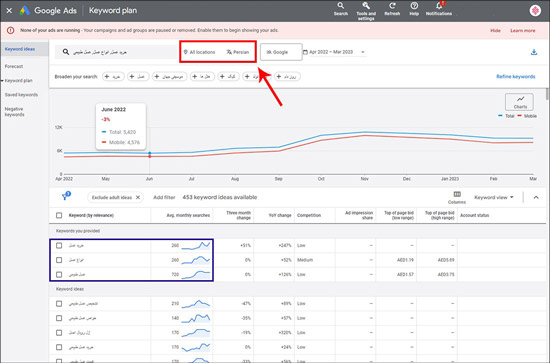Check the keyword row with 720 searches
The image size is (550, 363).
pyautogui.click(x=59, y=275)
